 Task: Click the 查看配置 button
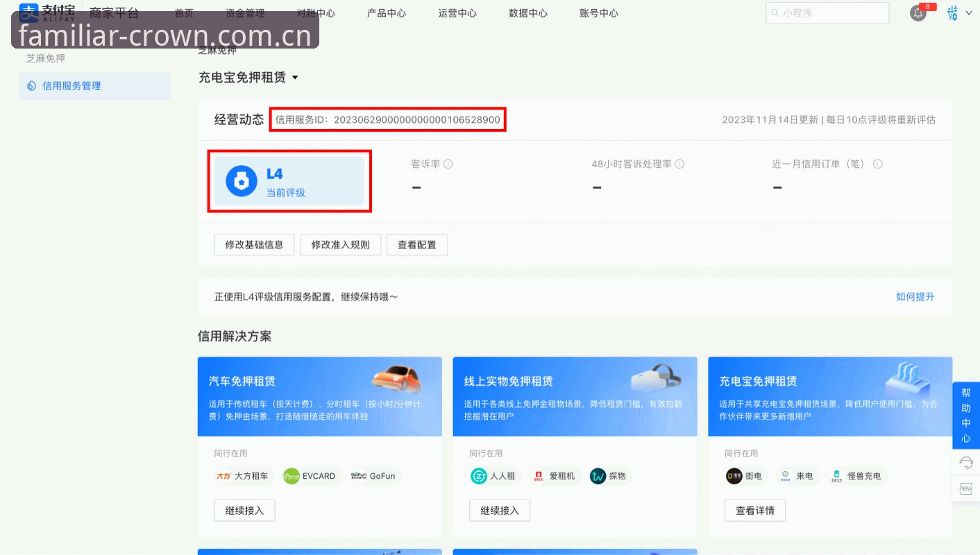pos(417,245)
